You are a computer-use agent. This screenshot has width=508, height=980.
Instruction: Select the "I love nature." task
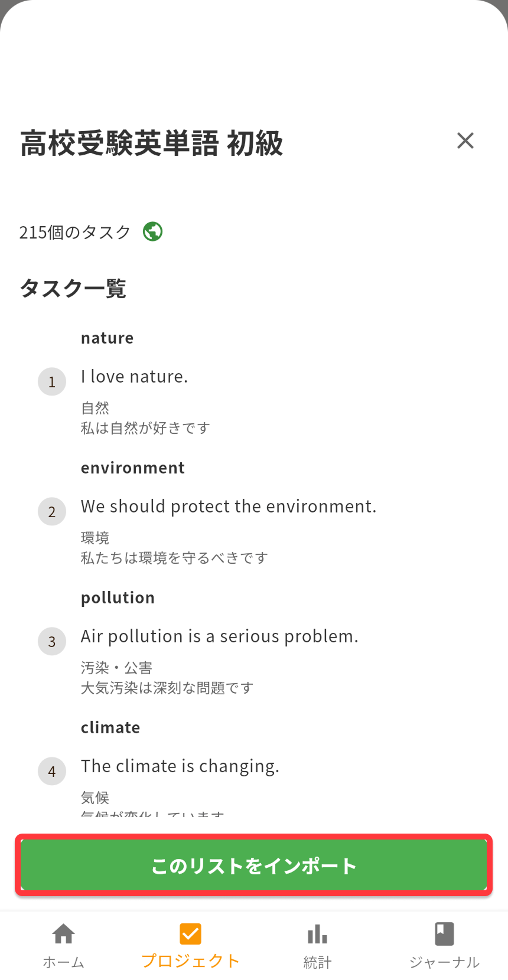(x=135, y=377)
